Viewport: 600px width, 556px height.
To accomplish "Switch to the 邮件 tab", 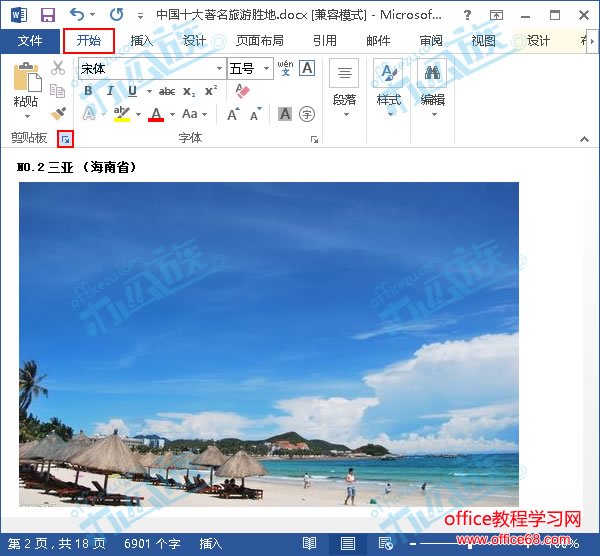I will point(378,41).
